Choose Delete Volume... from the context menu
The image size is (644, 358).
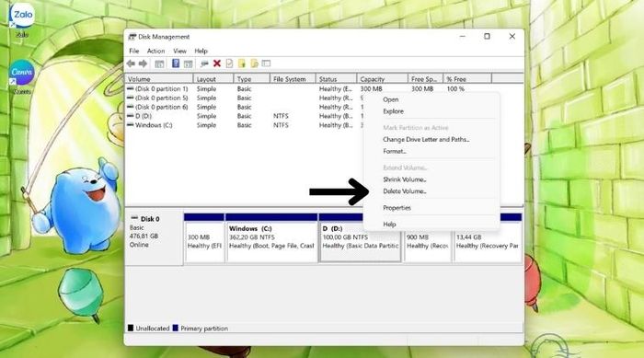(x=405, y=191)
